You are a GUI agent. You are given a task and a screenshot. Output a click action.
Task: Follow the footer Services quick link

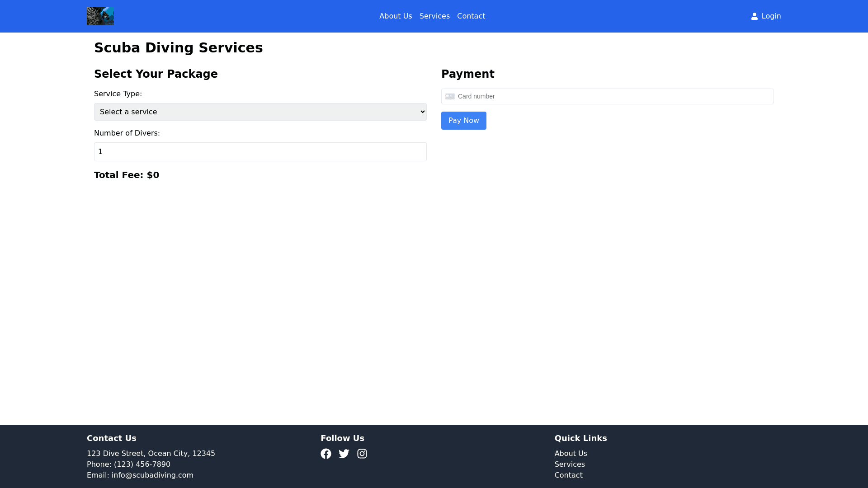[569, 464]
